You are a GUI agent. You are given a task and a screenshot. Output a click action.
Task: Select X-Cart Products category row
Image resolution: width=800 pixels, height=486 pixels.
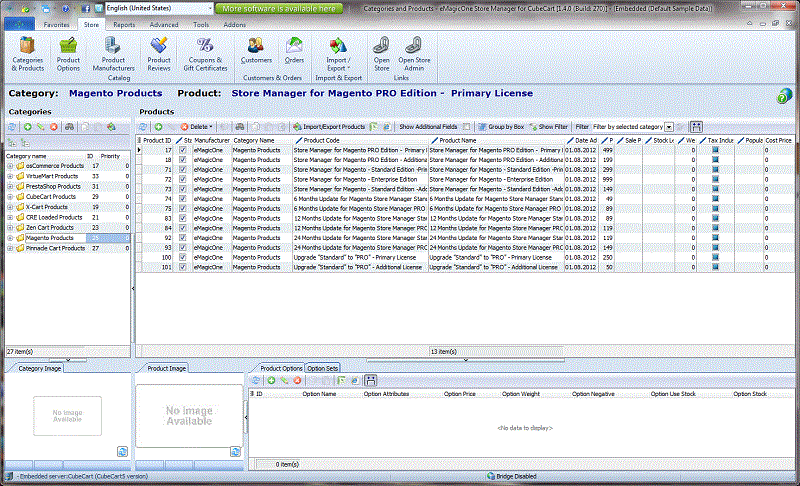click(x=68, y=207)
